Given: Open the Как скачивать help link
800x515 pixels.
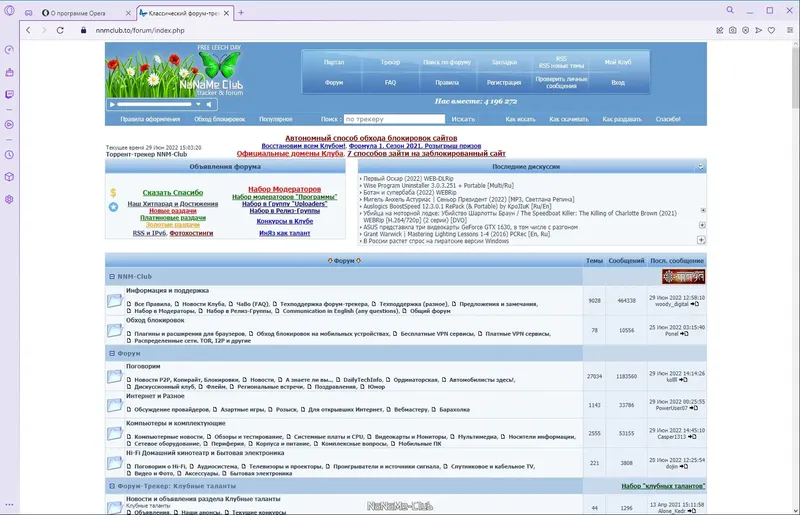Looking at the screenshot, I should 568,119.
